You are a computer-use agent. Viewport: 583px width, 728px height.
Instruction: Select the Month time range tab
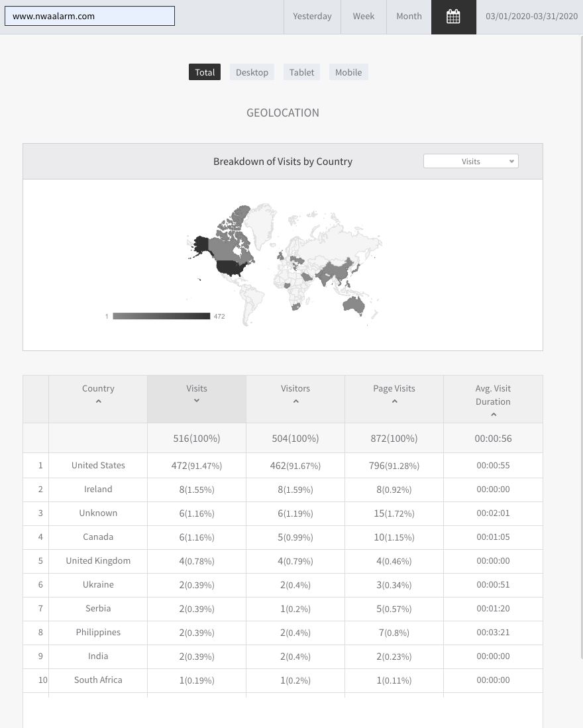(x=409, y=17)
